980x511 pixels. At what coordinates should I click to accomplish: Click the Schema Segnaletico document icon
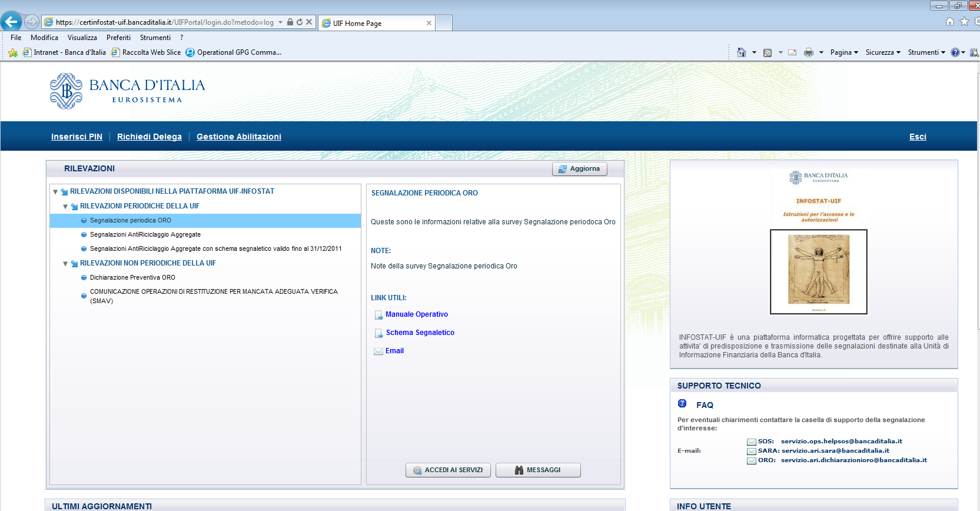pos(378,334)
